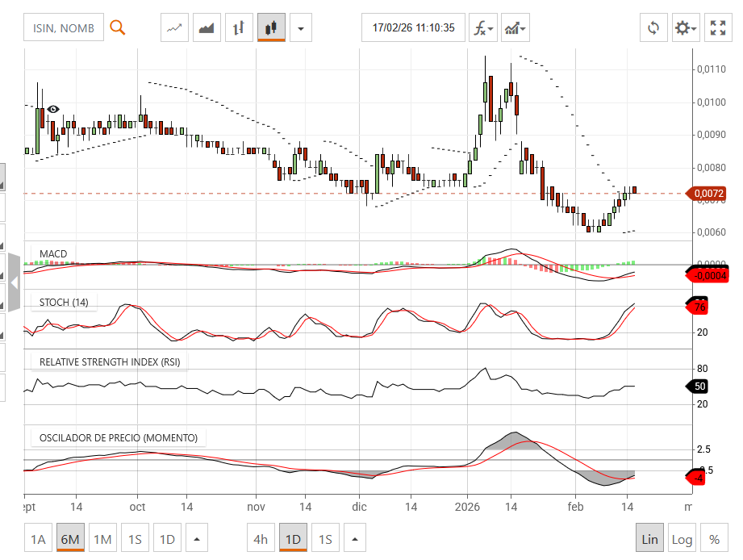Click the RSI value tag 50
The width and height of the screenshot is (743, 560).
(x=697, y=387)
